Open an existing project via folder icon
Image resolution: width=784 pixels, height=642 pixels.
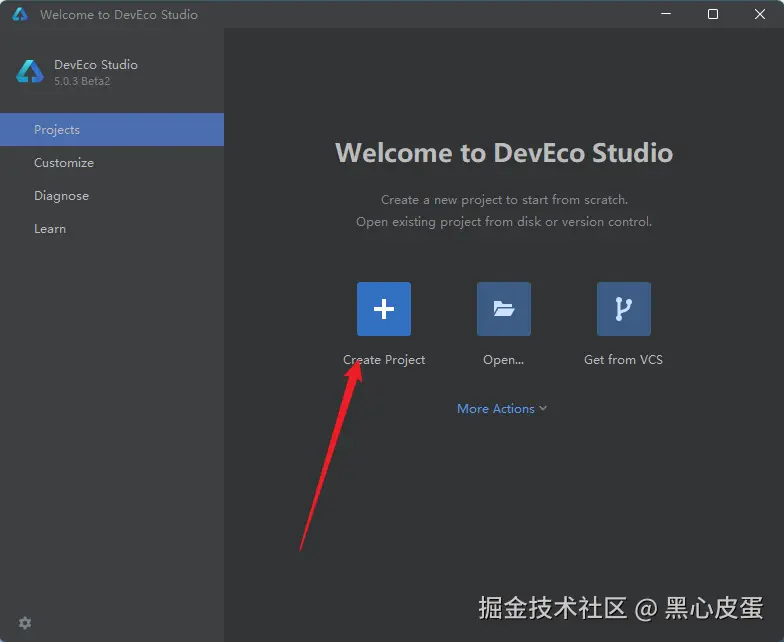(x=504, y=309)
